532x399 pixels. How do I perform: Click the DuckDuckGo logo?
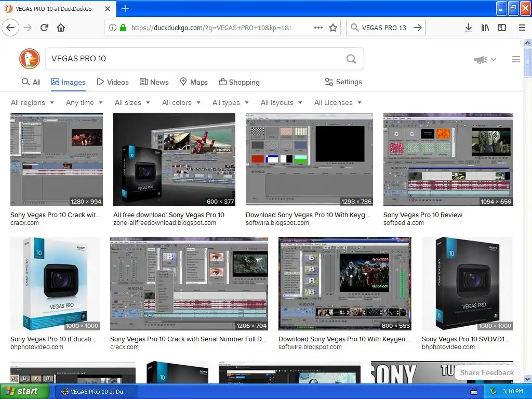coord(30,58)
